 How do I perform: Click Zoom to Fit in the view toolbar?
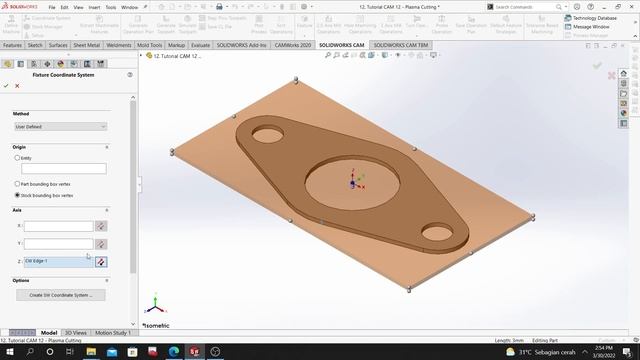coord(328,55)
